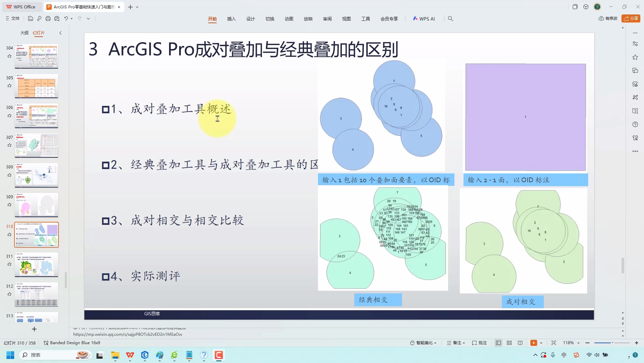This screenshot has width=644, height=363.
Task: Select slide 311 thumbnail
Action: click(36, 265)
